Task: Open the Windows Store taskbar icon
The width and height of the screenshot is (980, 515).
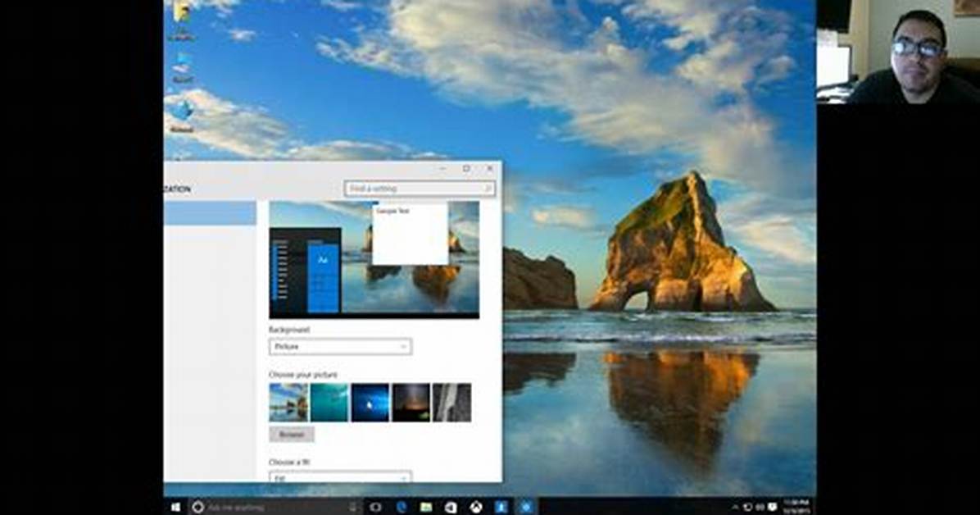Action: (x=451, y=507)
